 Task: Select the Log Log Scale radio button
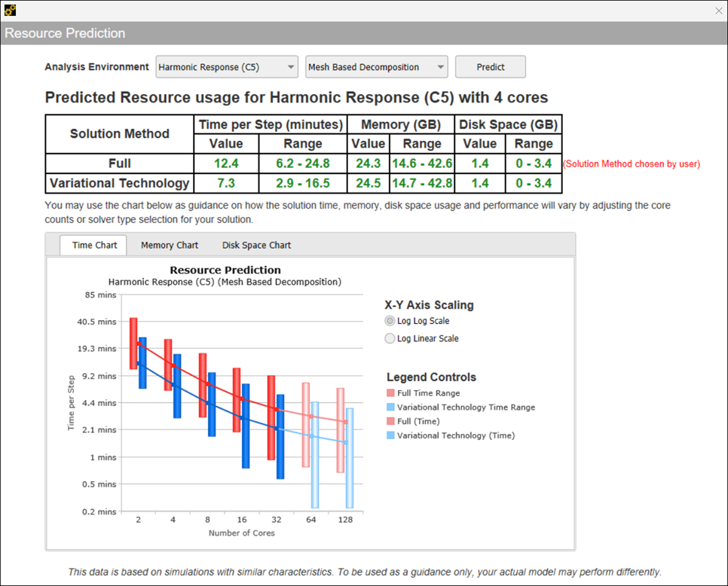(390, 321)
